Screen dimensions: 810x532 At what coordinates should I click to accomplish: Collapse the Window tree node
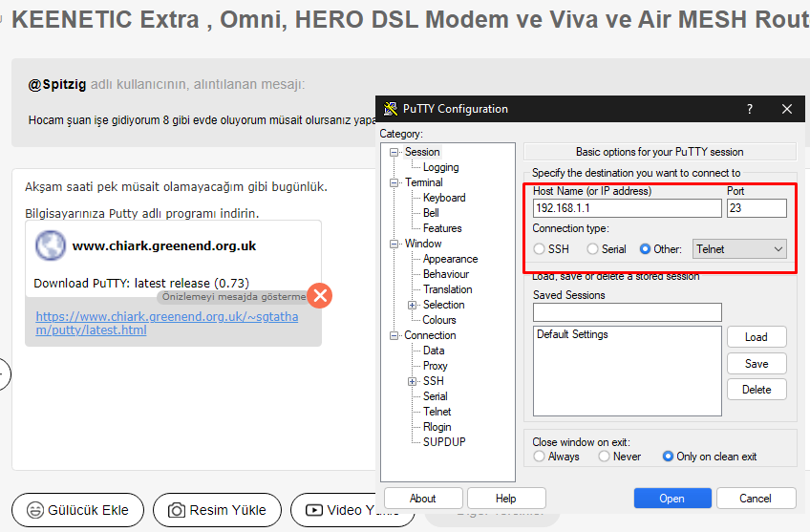click(394, 244)
